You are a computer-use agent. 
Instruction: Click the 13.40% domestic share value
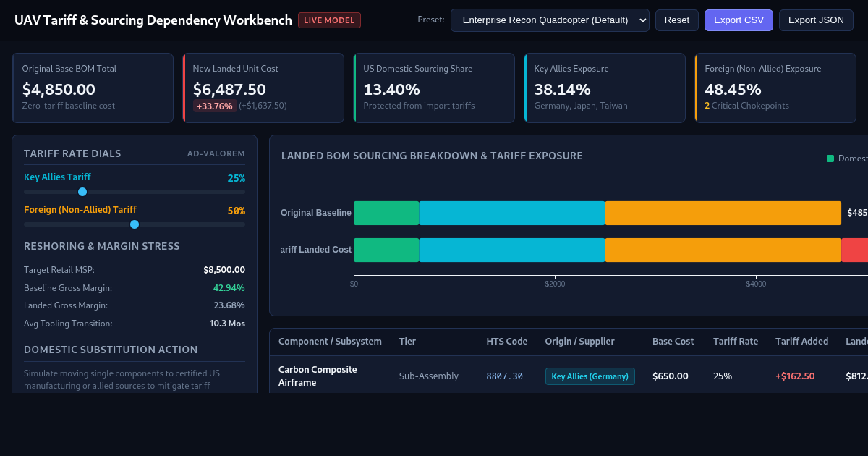pos(391,90)
